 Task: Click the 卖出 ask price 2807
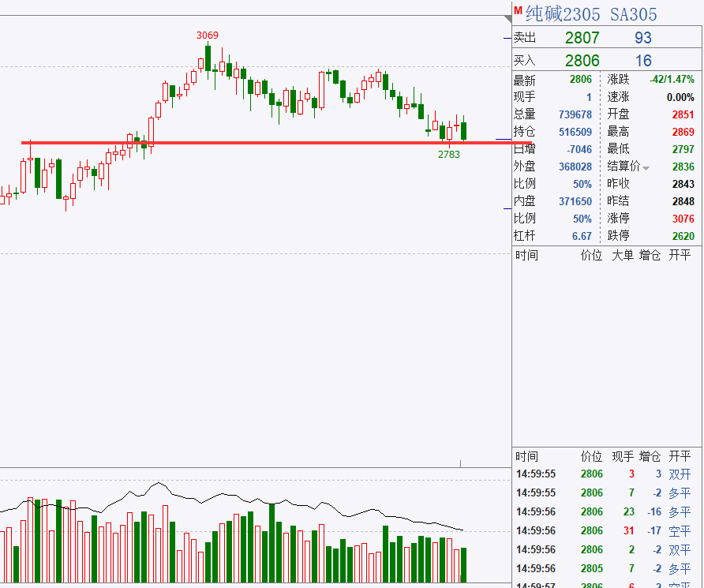pyautogui.click(x=582, y=38)
